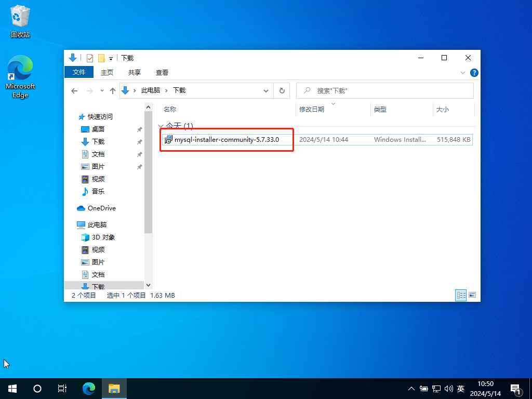Select 此电脑 in the navigation tree

point(97,224)
